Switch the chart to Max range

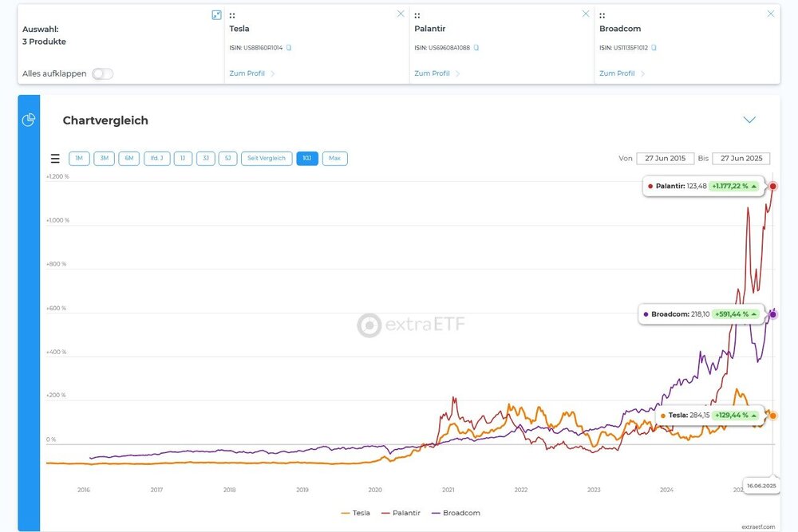pyautogui.click(x=334, y=159)
